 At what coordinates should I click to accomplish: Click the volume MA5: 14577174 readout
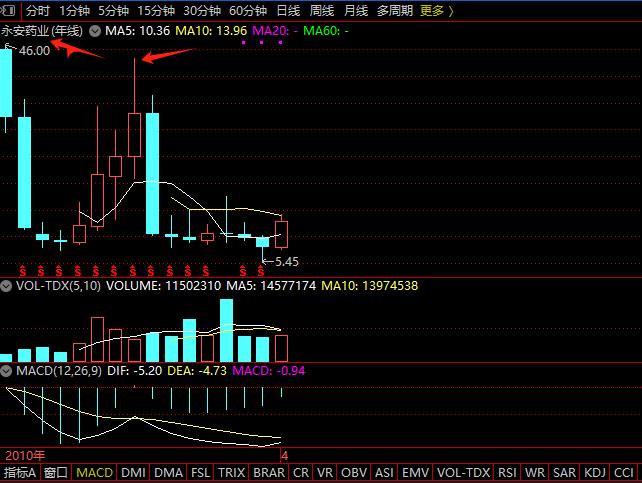point(271,286)
